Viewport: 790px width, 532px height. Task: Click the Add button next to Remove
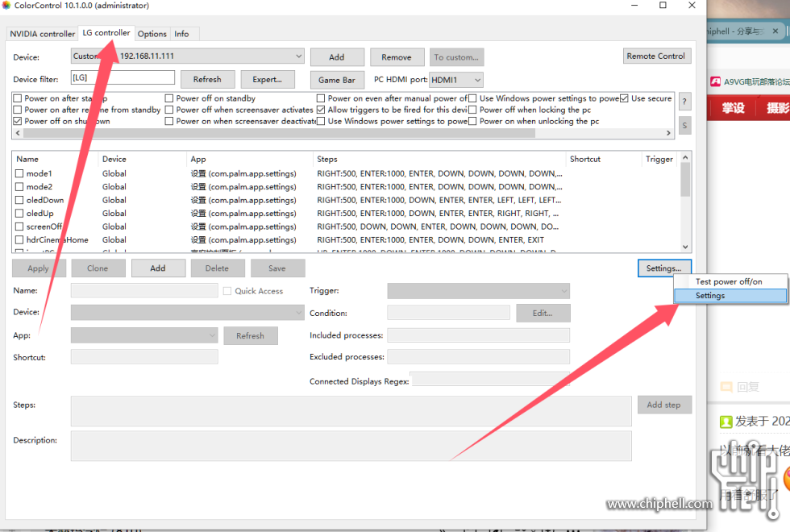pos(337,57)
